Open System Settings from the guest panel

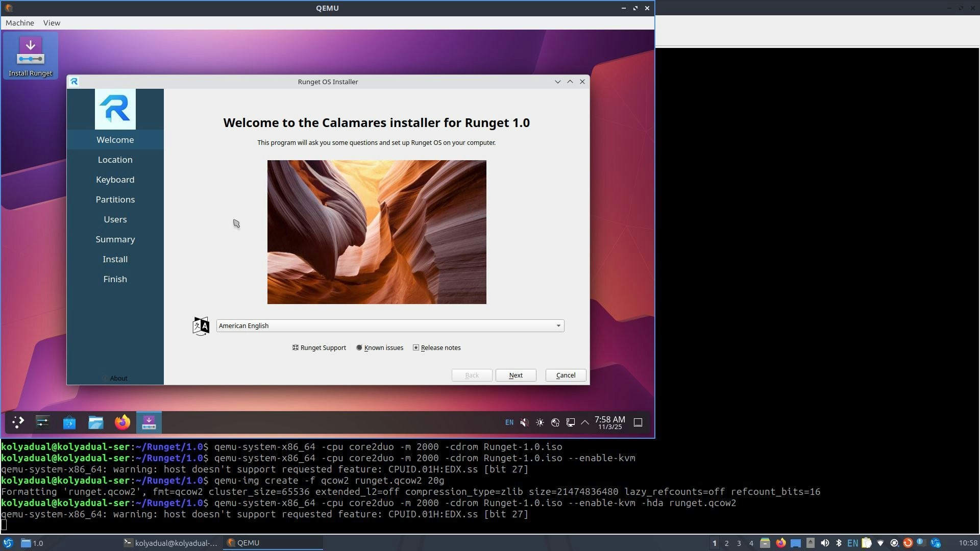[x=43, y=422]
